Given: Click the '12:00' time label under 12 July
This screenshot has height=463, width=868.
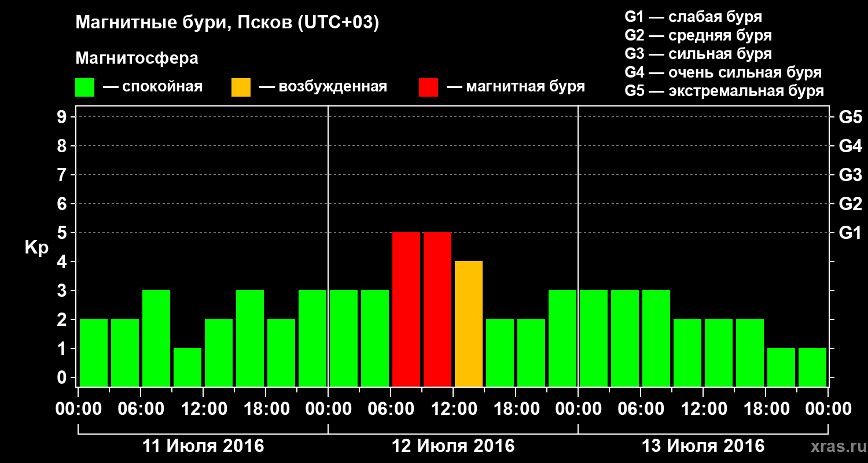Looking at the screenshot, I should coord(453,409).
